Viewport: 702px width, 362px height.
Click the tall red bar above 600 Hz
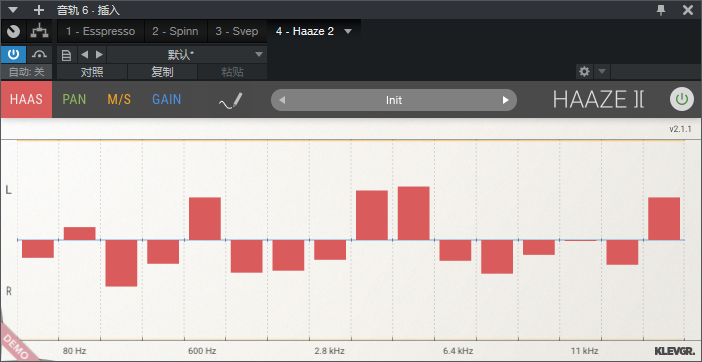[205, 218]
